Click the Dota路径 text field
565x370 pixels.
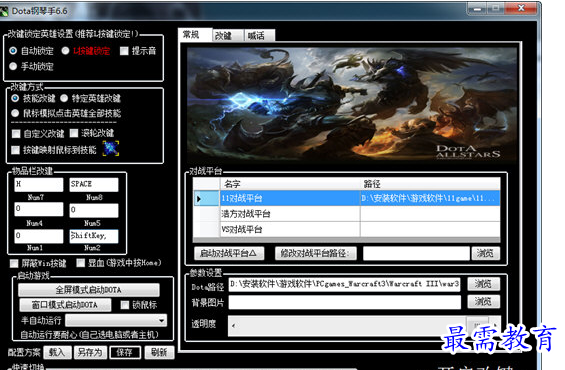344,284
